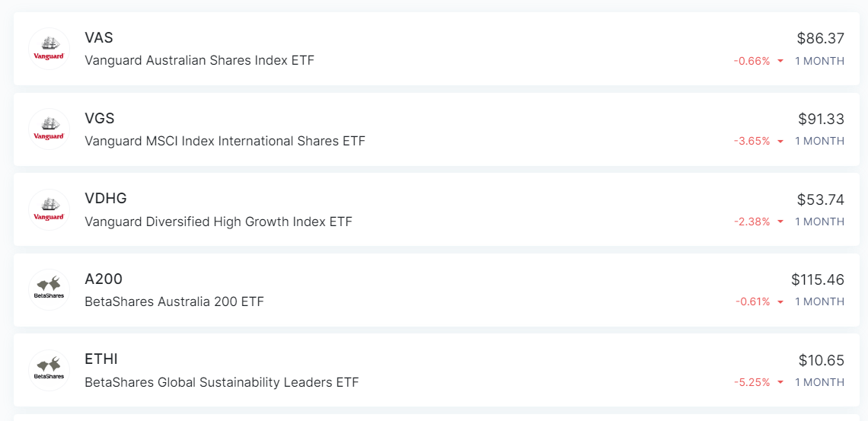Image resolution: width=868 pixels, height=421 pixels.
Task: Click the red down arrow next to -0.66%
Action: click(780, 62)
